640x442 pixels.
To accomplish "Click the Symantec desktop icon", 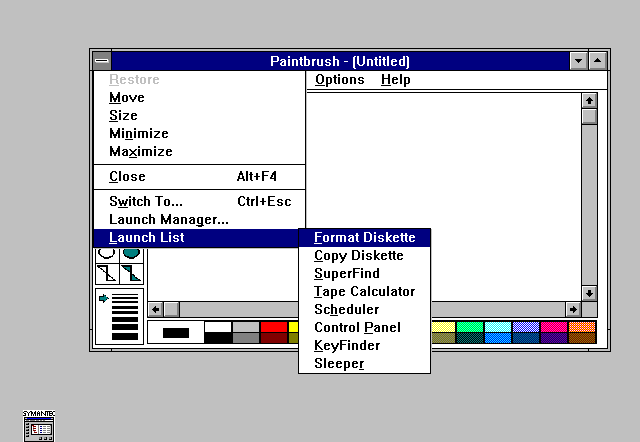I will point(39,425).
